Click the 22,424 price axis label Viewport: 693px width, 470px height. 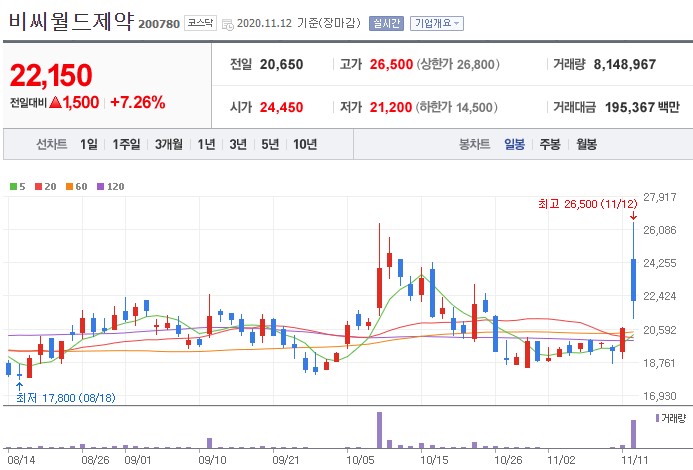659,296
